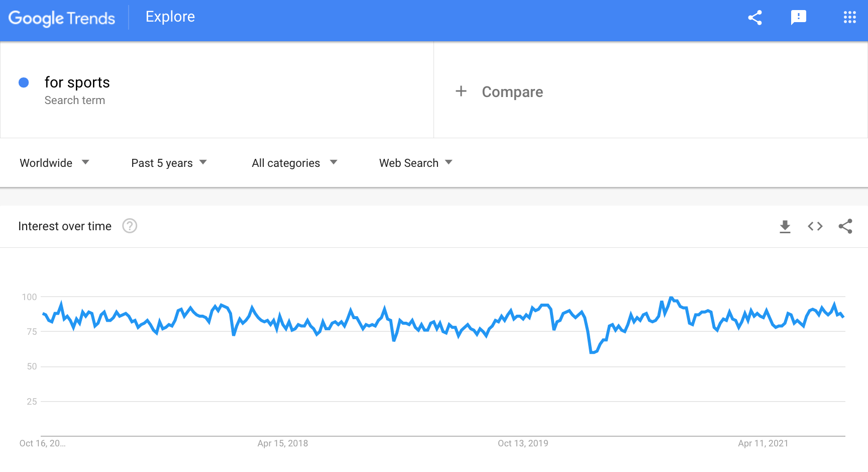868x472 pixels.
Task: Open the Past 5 years dropdown
Action: 169,163
